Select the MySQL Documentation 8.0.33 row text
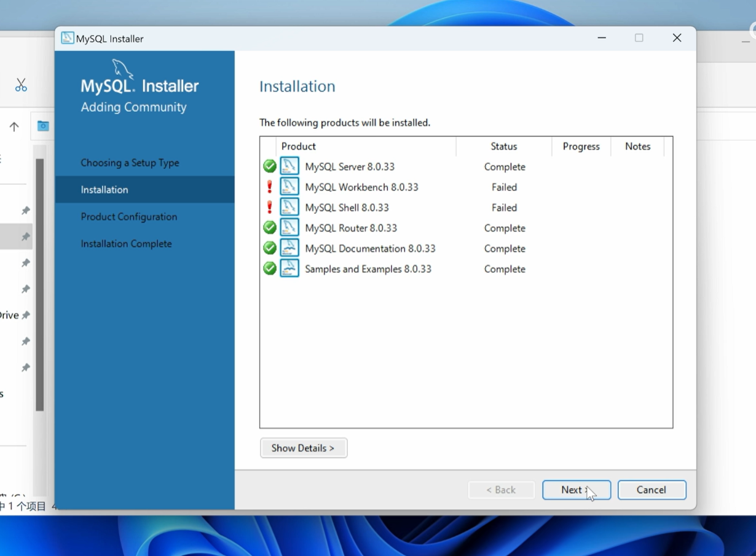Screen dimensions: 756x556 point(370,248)
